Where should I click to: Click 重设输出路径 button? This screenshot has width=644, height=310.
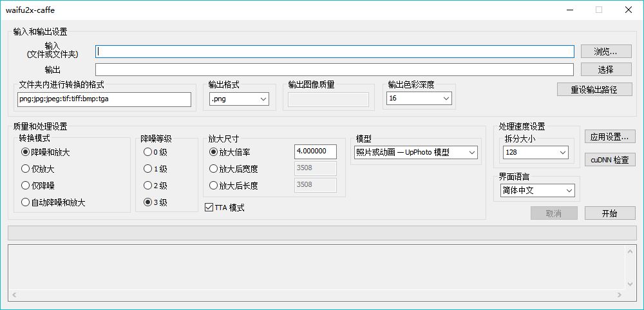tap(594, 89)
